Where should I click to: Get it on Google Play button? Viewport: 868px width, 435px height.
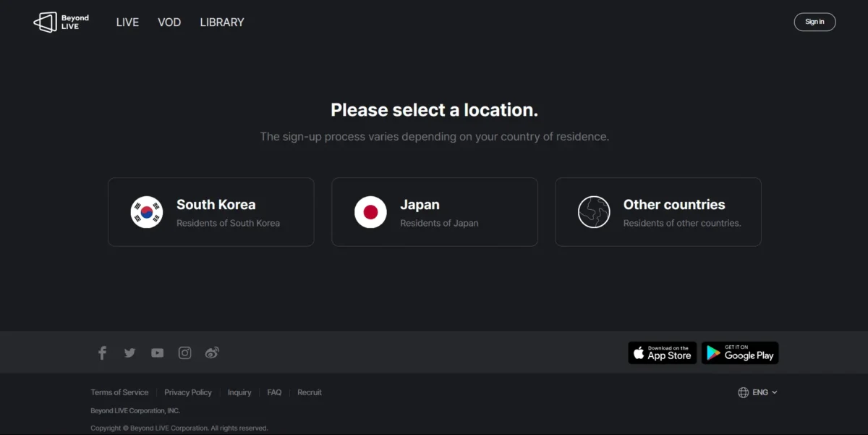(740, 353)
